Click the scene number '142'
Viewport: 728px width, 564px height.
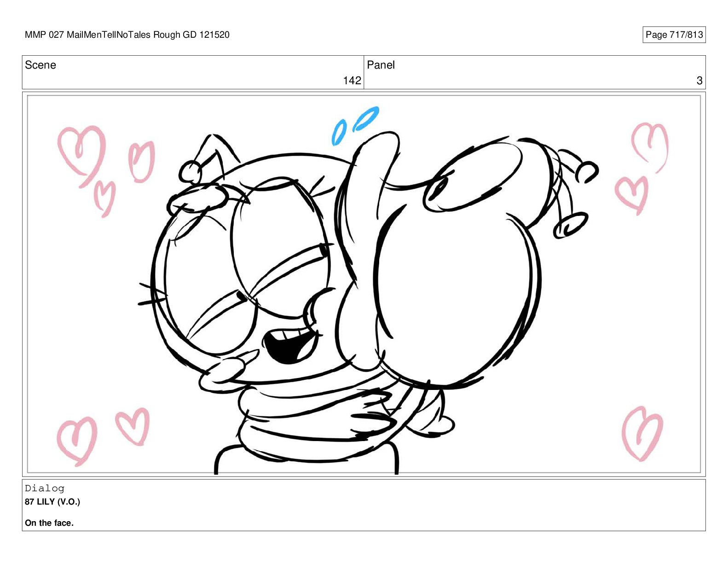pos(352,81)
